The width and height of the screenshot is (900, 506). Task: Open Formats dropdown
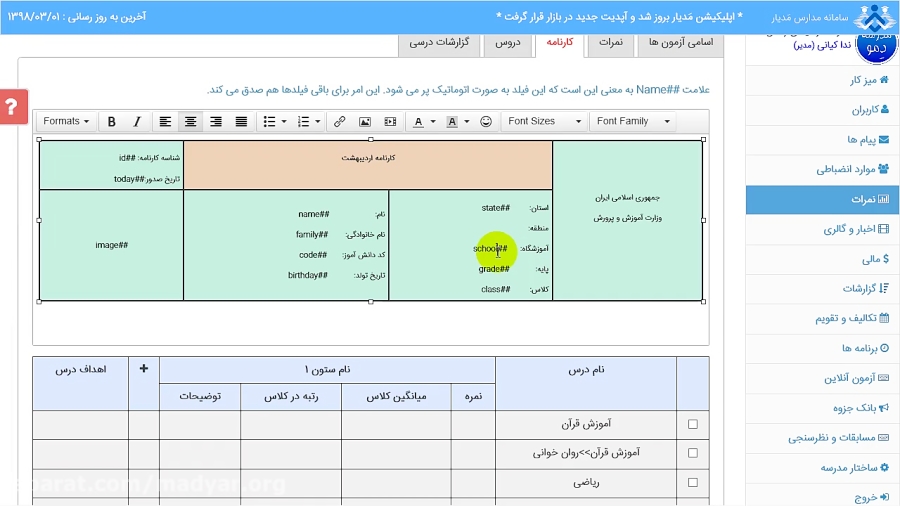(x=66, y=122)
